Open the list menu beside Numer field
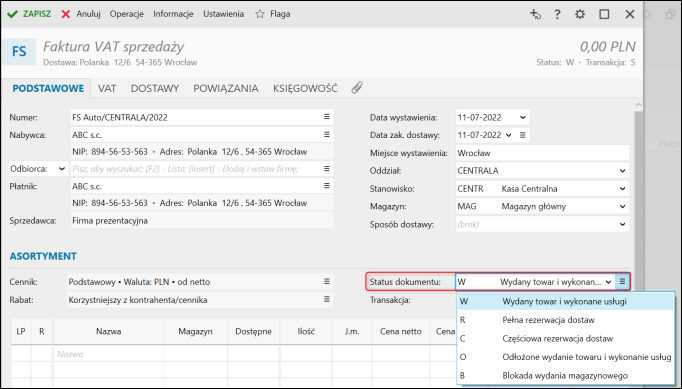This screenshot has height=389, width=682. point(327,117)
